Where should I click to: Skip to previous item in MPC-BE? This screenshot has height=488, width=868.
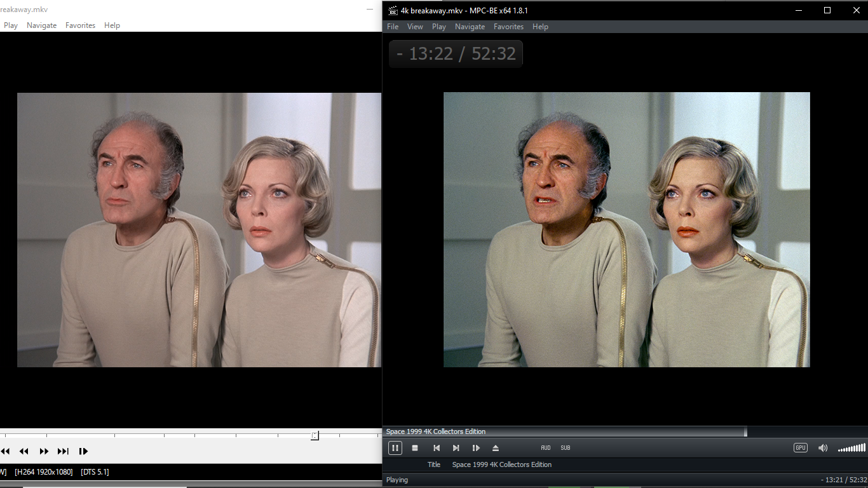437,448
